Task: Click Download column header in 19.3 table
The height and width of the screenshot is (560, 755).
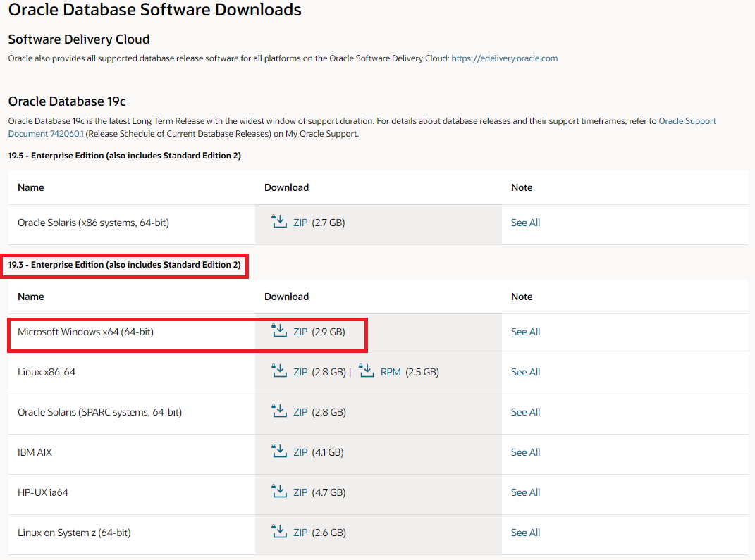Action: pos(286,297)
